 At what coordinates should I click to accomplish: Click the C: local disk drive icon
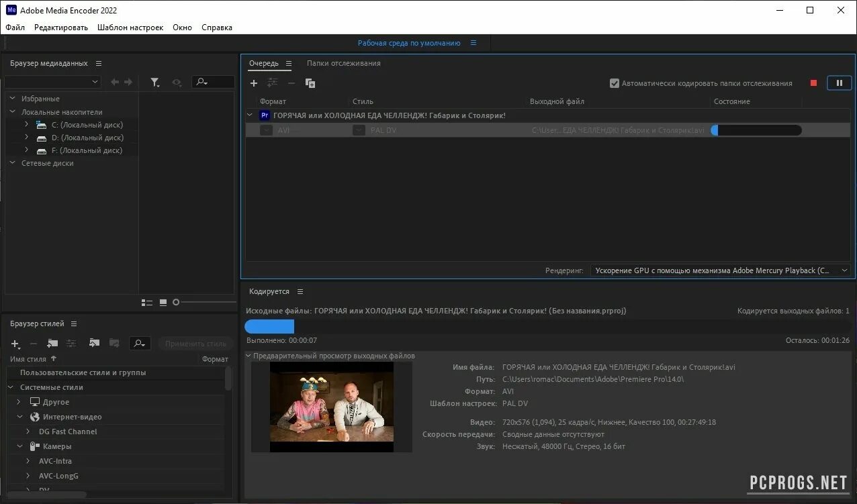(x=41, y=125)
